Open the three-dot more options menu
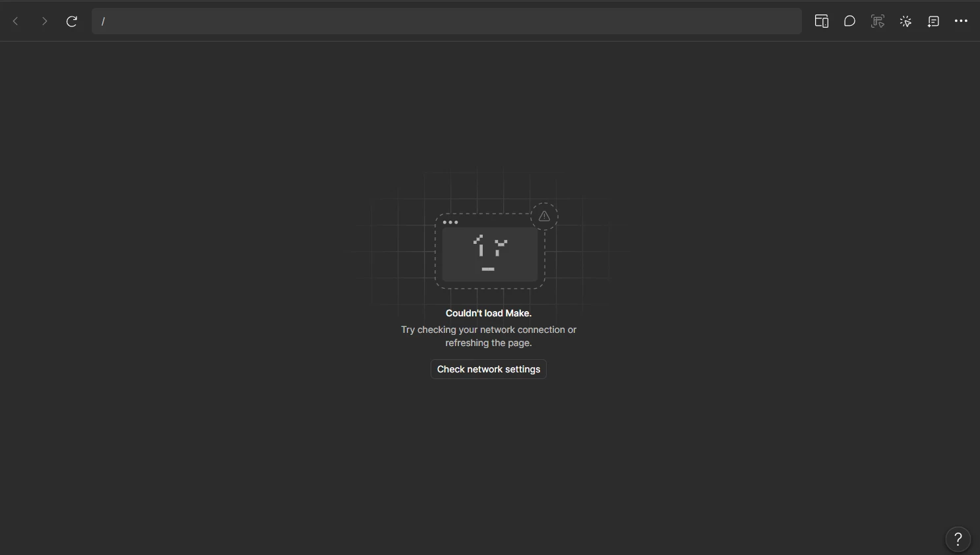The height and width of the screenshot is (555, 980). click(961, 21)
